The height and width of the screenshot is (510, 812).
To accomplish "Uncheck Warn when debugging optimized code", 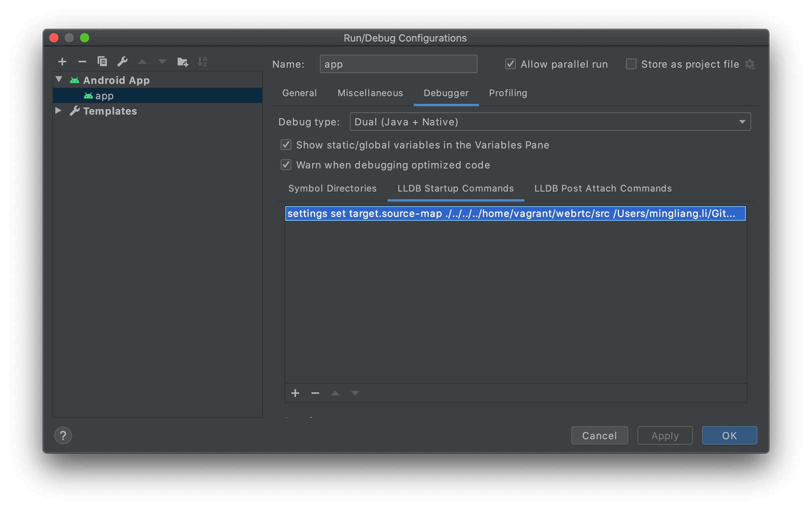I will pos(286,165).
